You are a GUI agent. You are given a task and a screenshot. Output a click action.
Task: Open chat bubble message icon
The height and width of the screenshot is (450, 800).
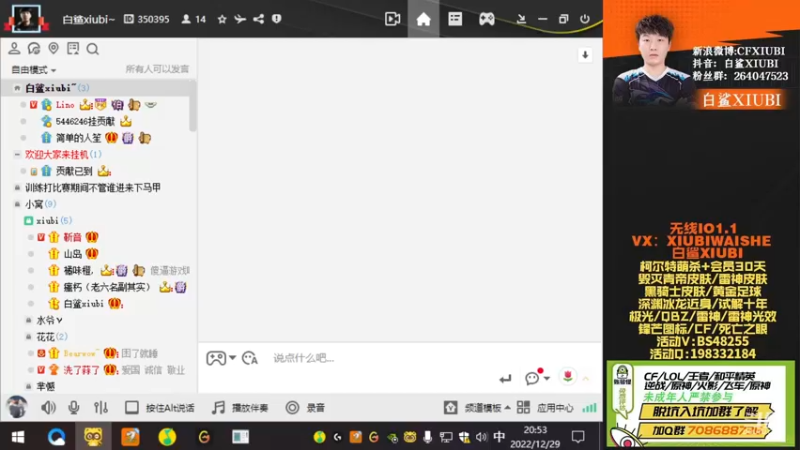[x=532, y=378]
